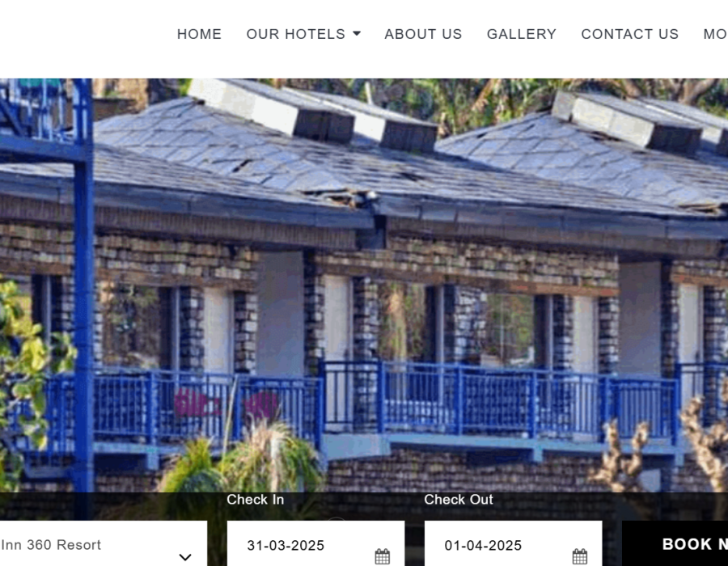Open the ABOUT US page
Image resolution: width=728 pixels, height=566 pixels.
click(423, 34)
